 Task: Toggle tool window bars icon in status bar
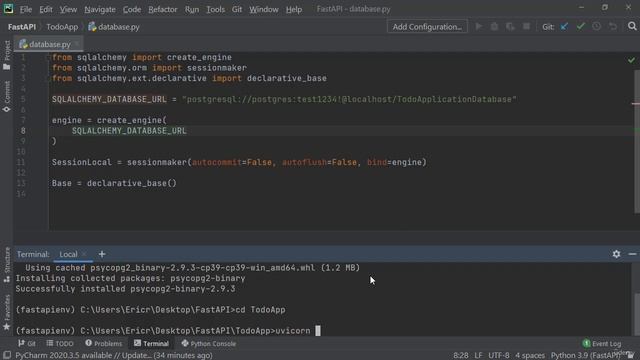(x=7, y=355)
